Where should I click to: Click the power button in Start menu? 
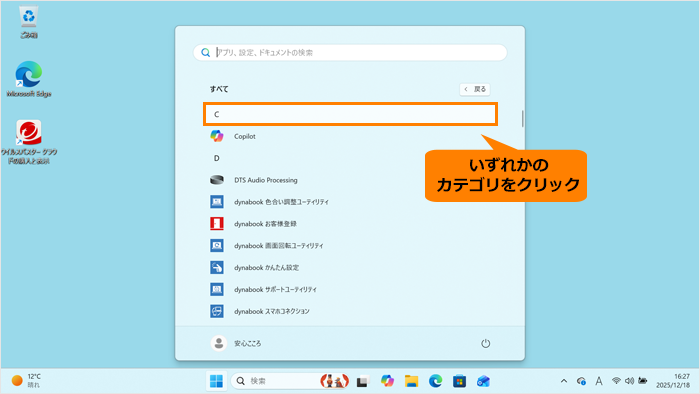click(x=485, y=343)
